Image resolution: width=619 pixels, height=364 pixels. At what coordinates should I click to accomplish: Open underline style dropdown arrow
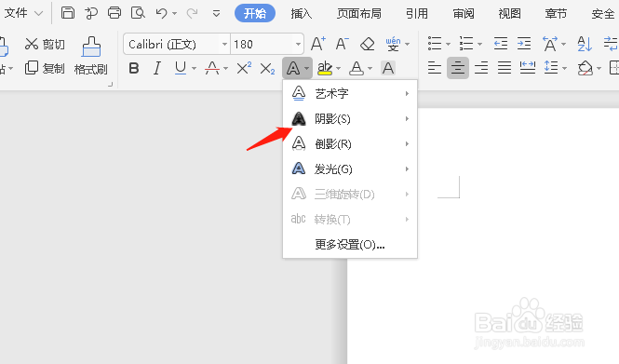pyautogui.click(x=194, y=69)
